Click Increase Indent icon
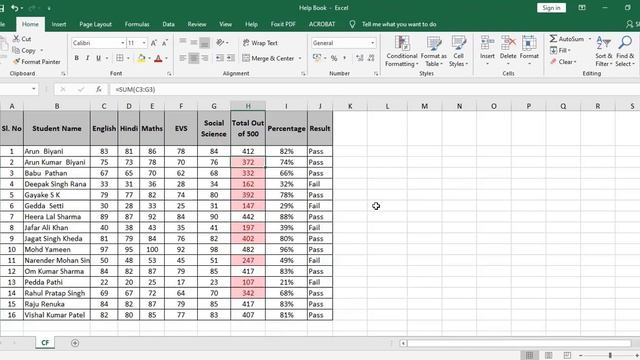The height and width of the screenshot is (360, 640). pyautogui.click(x=231, y=58)
